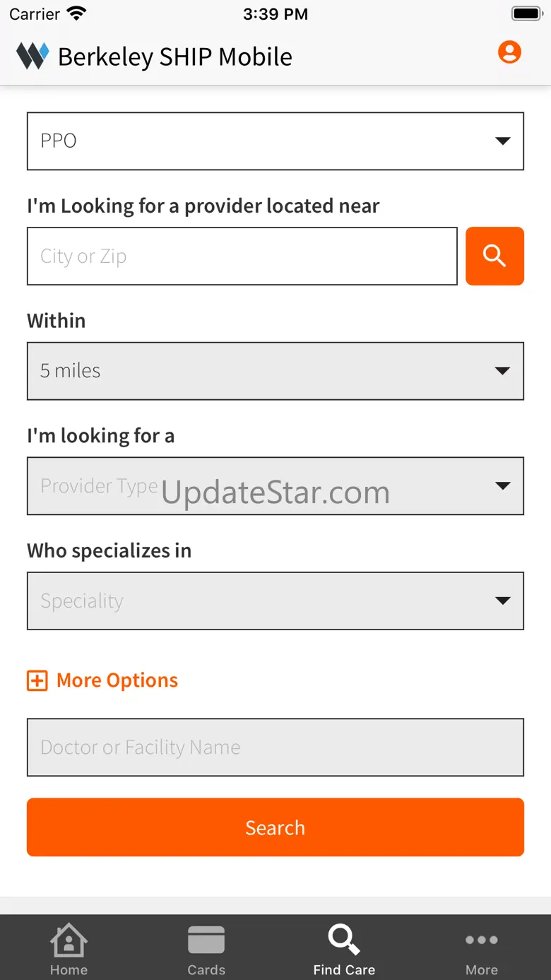The image size is (551, 980).
Task: Tap the Wellfleet logo in header
Action: pos(32,56)
